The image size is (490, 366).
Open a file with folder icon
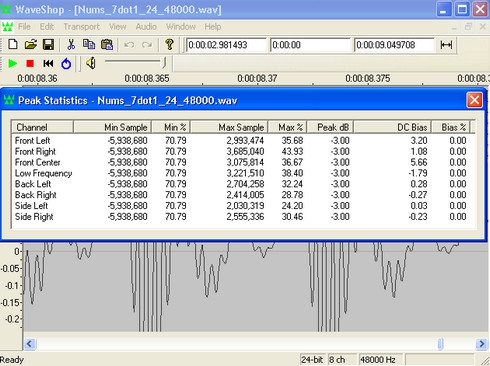click(x=31, y=44)
